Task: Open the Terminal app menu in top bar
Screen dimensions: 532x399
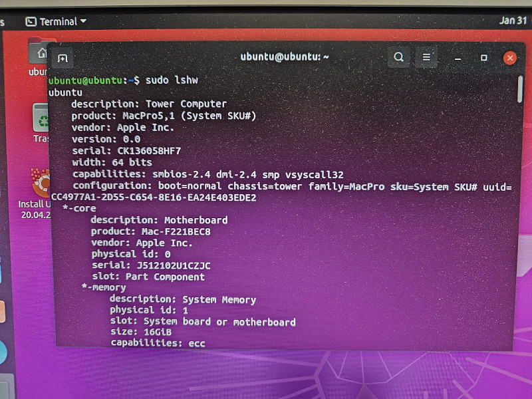Action: pos(56,22)
